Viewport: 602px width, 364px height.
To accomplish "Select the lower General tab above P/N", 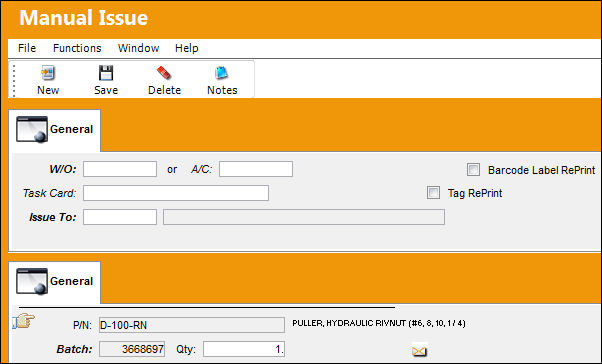I will (x=55, y=282).
